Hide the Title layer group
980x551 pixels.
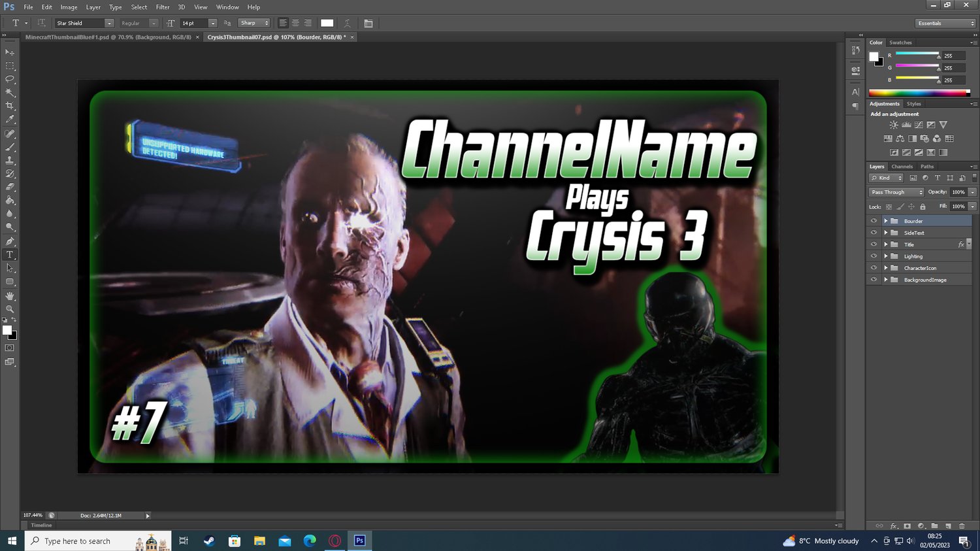pos(874,244)
